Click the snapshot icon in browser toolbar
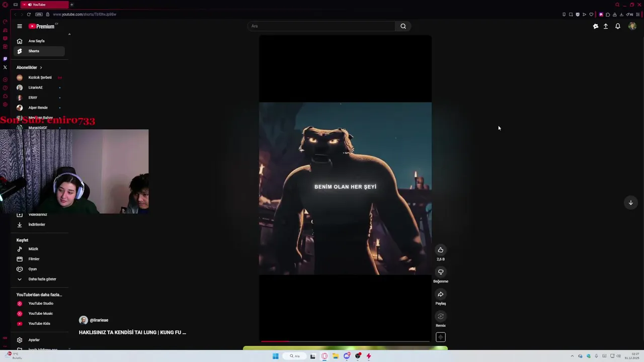 571,15
